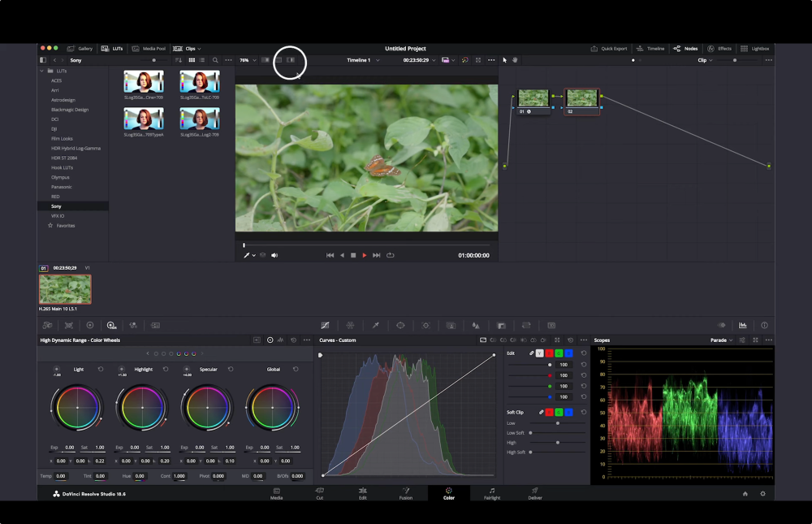Switch to list view for LUTs
Viewport: 812px width, 524px height.
point(202,60)
